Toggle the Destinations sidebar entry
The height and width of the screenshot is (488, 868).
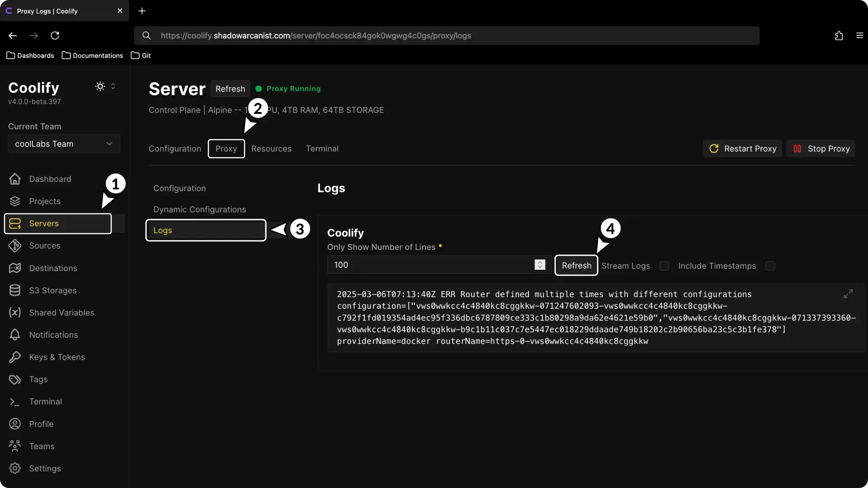[53, 268]
